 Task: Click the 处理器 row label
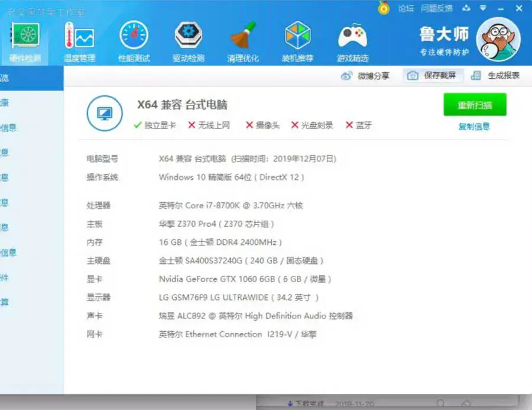[98, 205]
